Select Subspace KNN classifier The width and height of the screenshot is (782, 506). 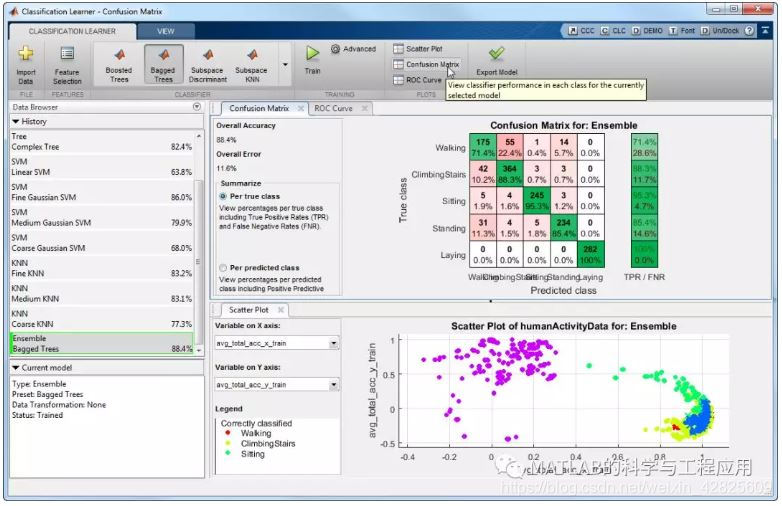(251, 65)
